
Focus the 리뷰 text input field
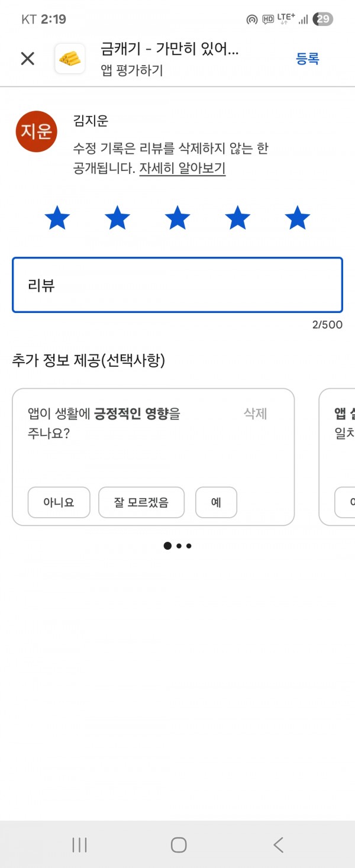pos(177,285)
